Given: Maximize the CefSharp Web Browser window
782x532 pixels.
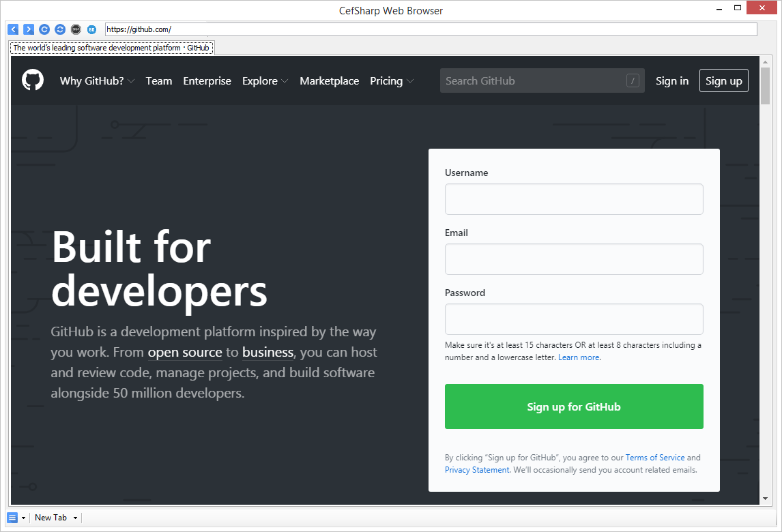Looking at the screenshot, I should point(738,8).
